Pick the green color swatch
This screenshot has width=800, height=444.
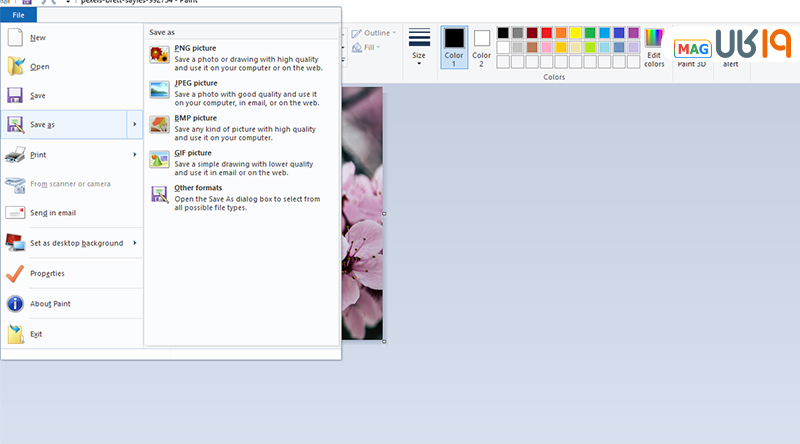(x=590, y=33)
